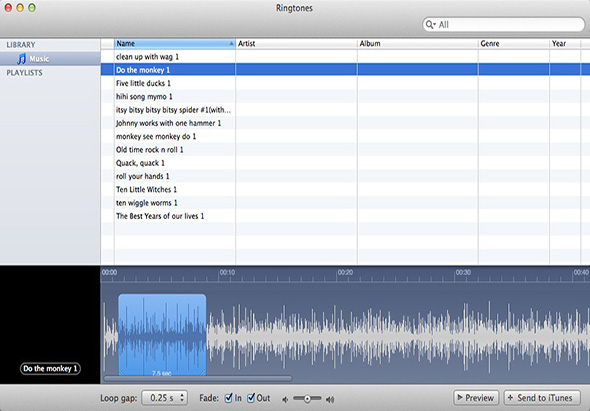Click the green zoom window button
The image size is (590, 411).
click(x=32, y=8)
